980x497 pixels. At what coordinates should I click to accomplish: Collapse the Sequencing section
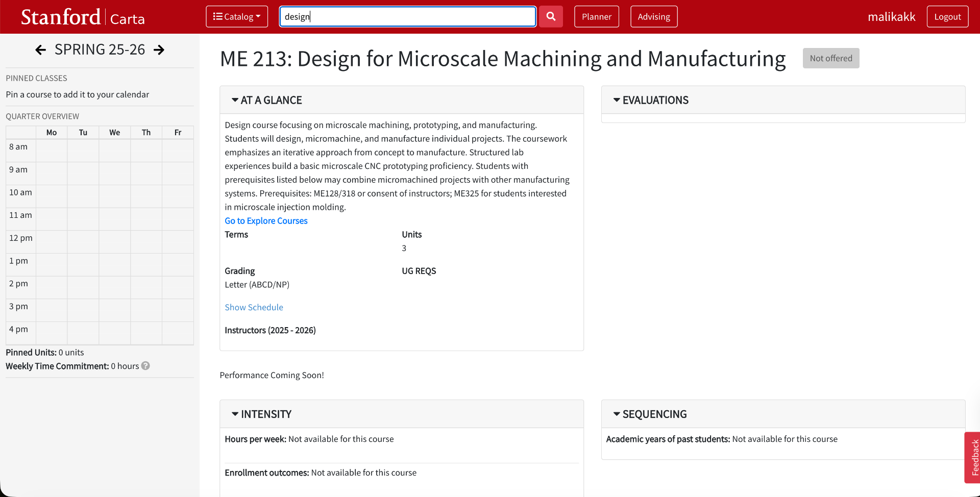(x=650, y=414)
